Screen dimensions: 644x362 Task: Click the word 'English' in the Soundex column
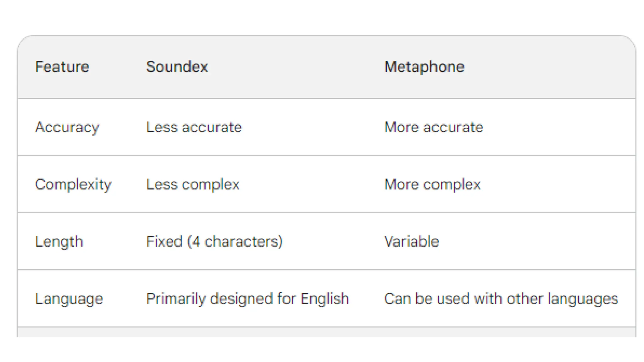tap(325, 299)
